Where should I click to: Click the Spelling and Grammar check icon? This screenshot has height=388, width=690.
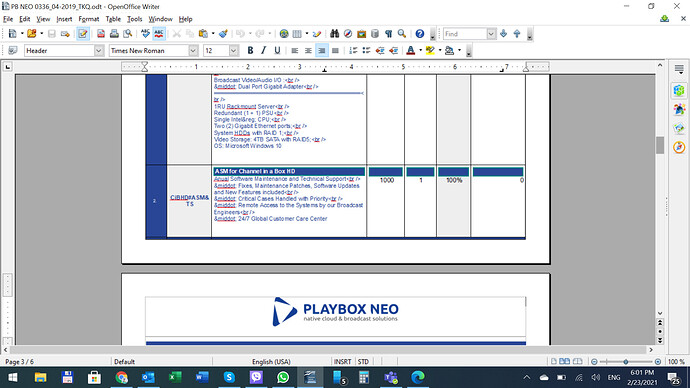(145, 34)
